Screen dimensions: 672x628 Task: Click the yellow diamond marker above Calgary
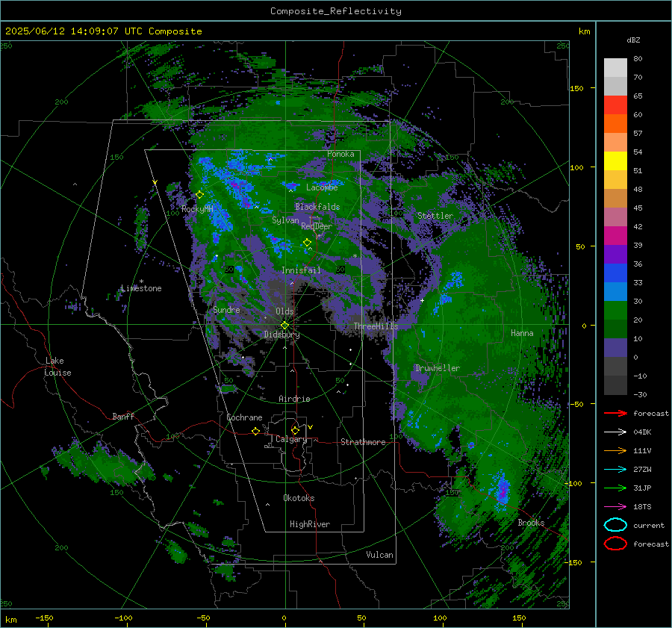pos(295,430)
